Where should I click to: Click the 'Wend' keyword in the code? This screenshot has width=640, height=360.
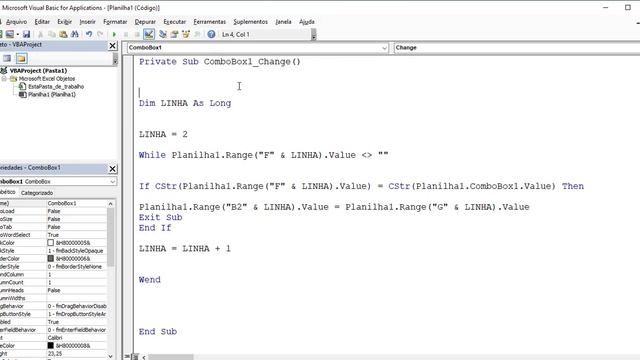point(150,280)
